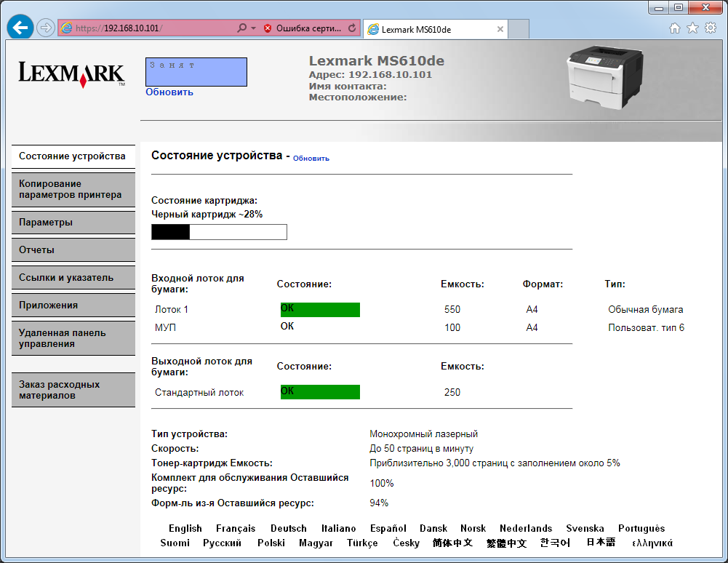Switch language to Türkçe

coord(362,543)
